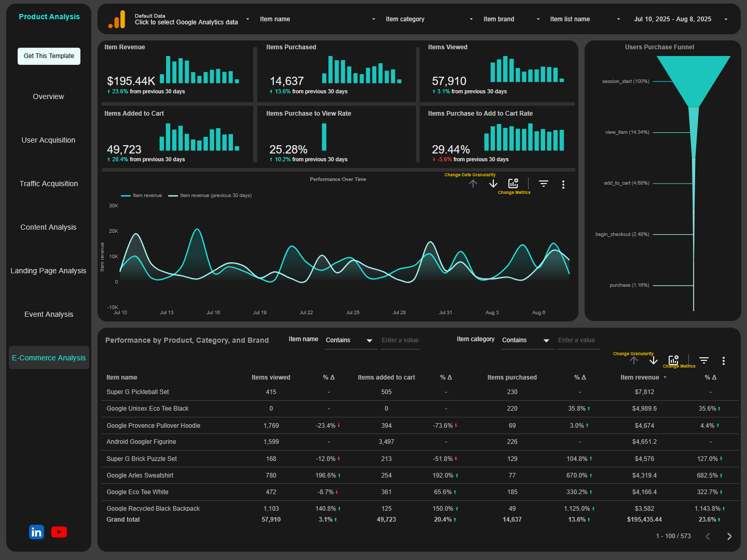Select Google Unisex Eco Tee Black row
This screenshot has height=560, width=747.
pos(420,409)
